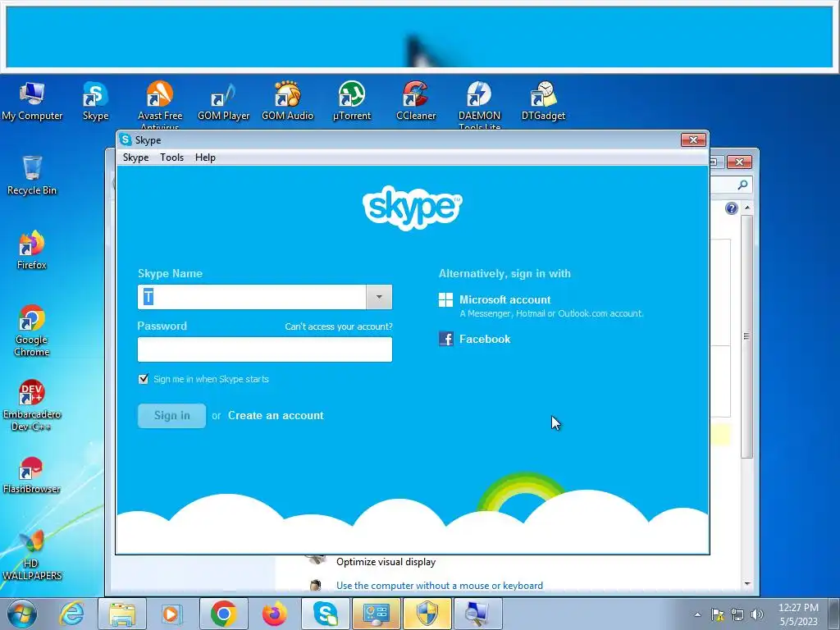This screenshot has height=630, width=840.
Task: Switch to the Control Panel taskbar button
Action: click(376, 614)
